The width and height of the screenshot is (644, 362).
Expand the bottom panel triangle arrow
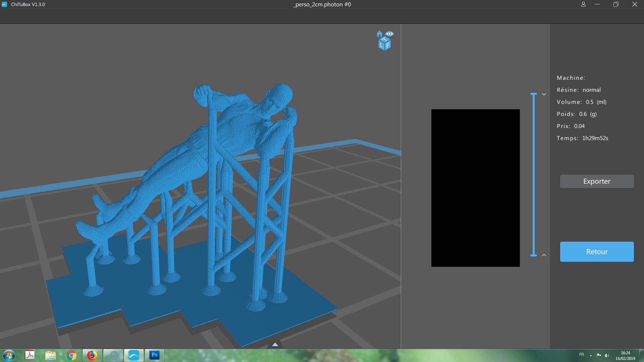[275, 344]
